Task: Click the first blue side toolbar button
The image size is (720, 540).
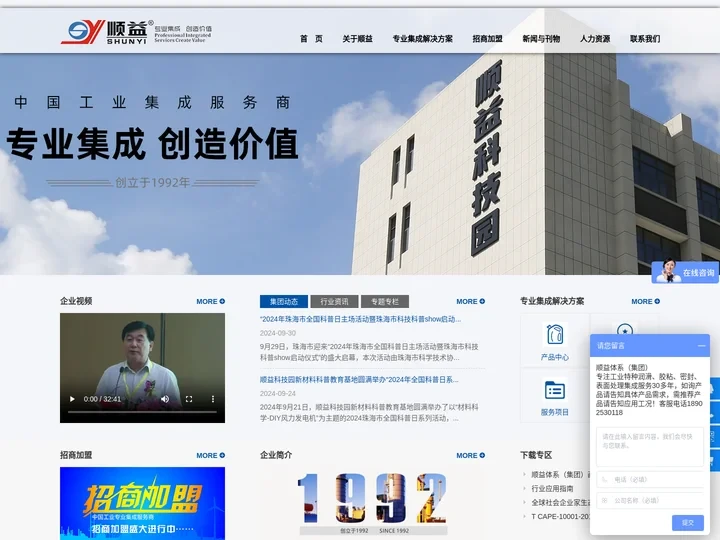Action: pyautogui.click(x=714, y=388)
